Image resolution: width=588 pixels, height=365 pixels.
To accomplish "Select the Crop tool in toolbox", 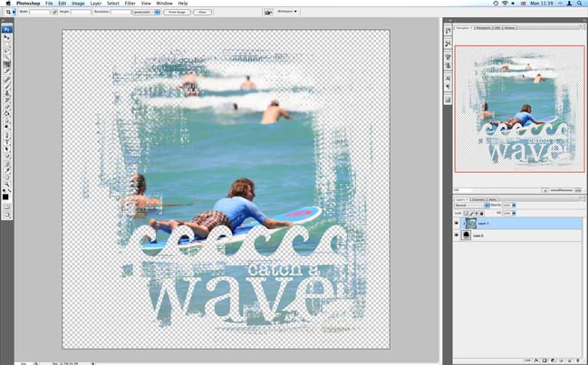I will tap(6, 64).
